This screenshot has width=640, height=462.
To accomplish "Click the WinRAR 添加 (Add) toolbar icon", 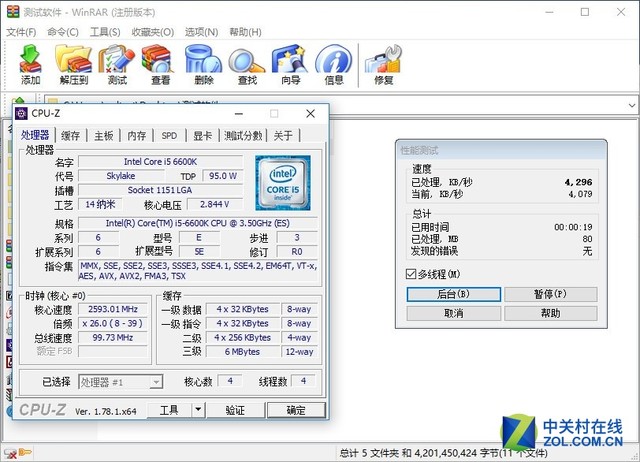I will click(x=31, y=64).
